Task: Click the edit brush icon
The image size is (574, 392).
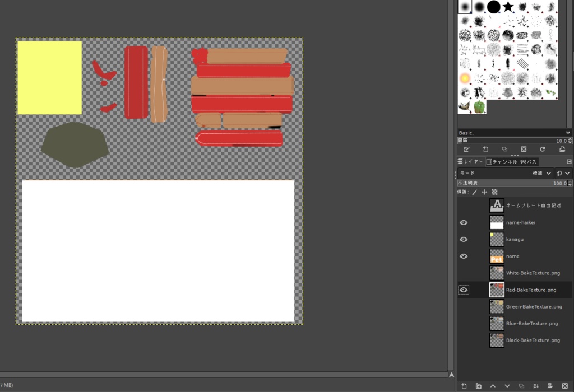Action: pos(466,149)
